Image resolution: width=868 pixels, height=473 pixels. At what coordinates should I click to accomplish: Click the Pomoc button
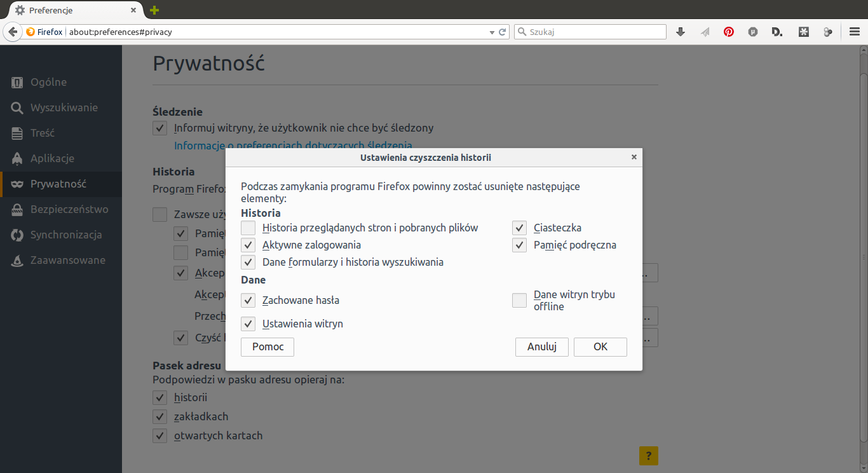268,347
